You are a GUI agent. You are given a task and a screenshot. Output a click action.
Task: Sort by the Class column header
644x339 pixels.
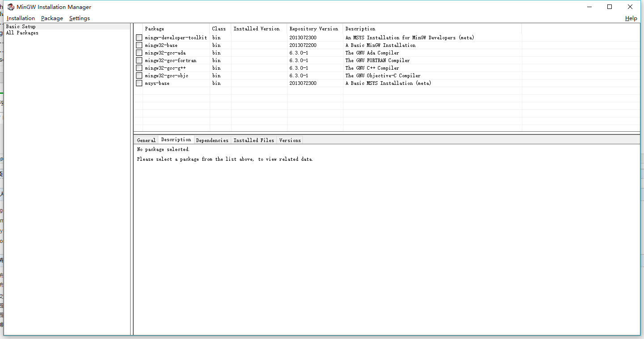coord(220,29)
